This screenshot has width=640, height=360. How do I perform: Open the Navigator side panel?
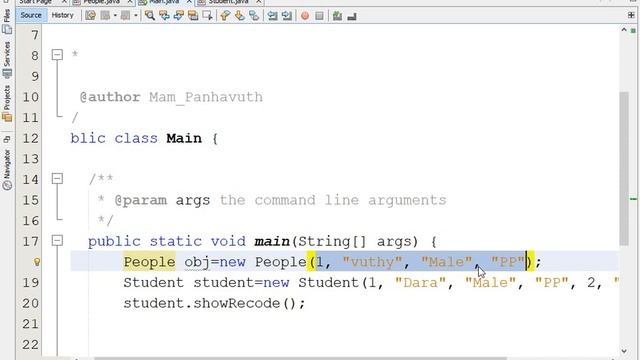click(x=7, y=169)
